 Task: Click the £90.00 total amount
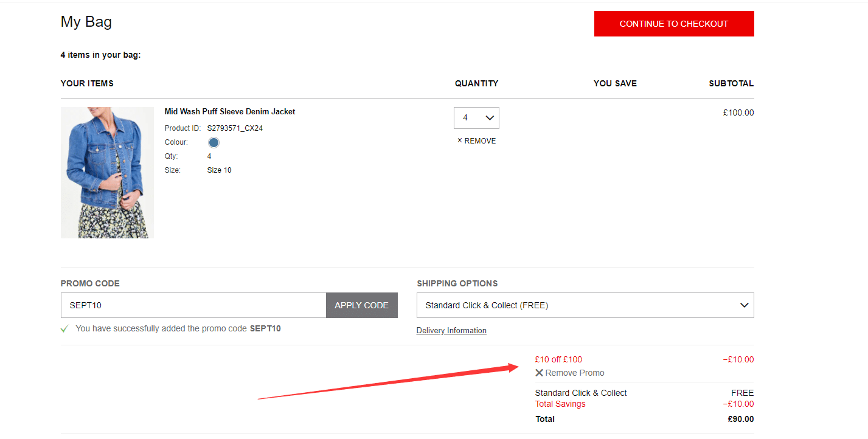point(740,419)
